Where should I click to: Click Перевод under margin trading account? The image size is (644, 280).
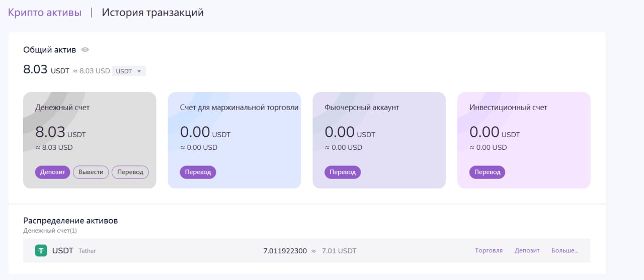(198, 172)
